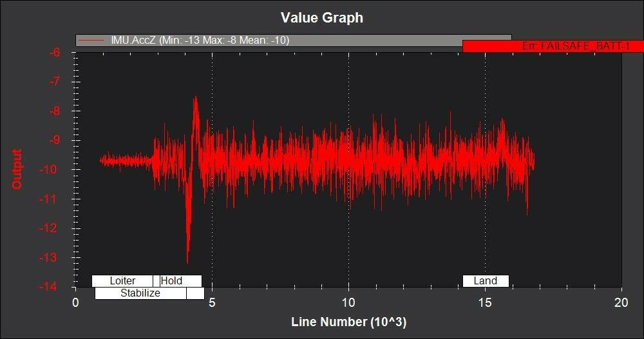Click the y-axis value -6
The width and height of the screenshot is (644, 339).
[x=55, y=52]
